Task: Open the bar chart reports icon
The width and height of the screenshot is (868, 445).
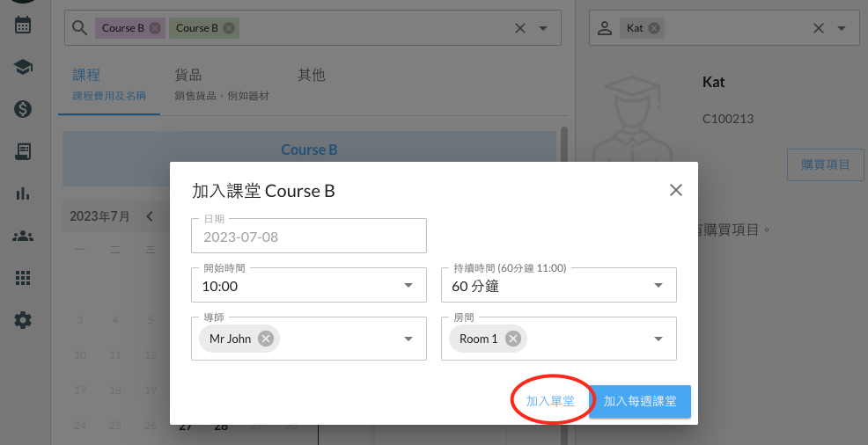Action: [23, 193]
